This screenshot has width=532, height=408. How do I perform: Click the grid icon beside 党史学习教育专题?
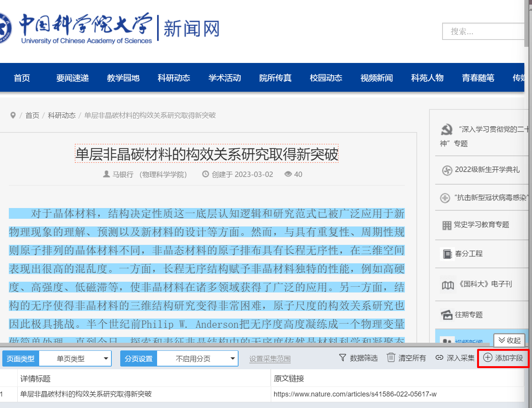tap(447, 225)
